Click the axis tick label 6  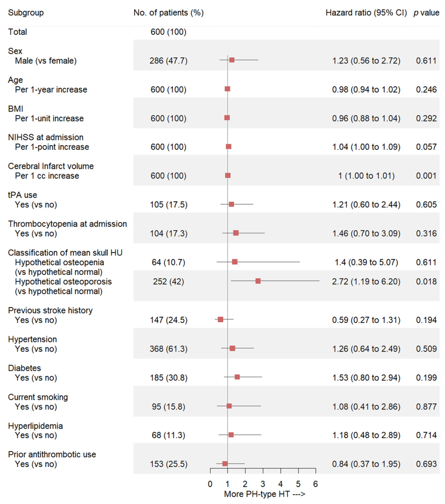tap(315, 484)
